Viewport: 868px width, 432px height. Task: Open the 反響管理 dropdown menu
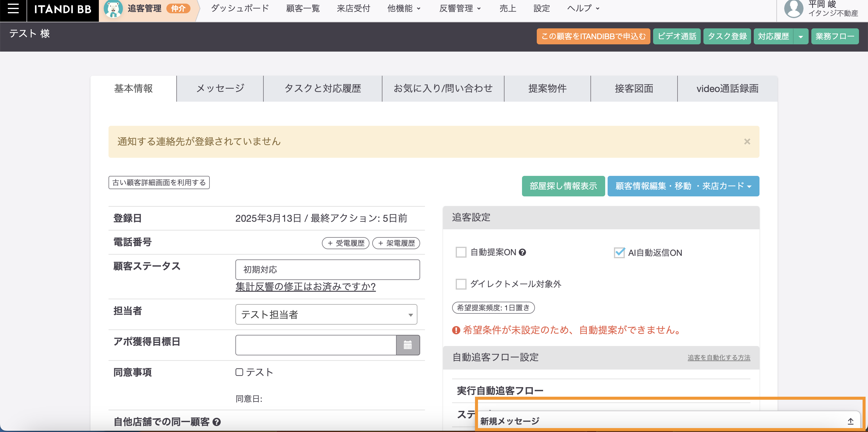(x=460, y=8)
